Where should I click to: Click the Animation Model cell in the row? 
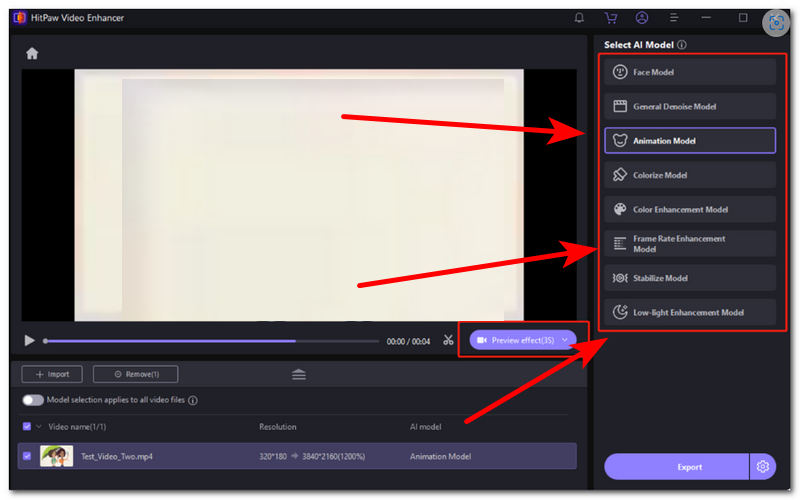pyautogui.click(x=440, y=457)
